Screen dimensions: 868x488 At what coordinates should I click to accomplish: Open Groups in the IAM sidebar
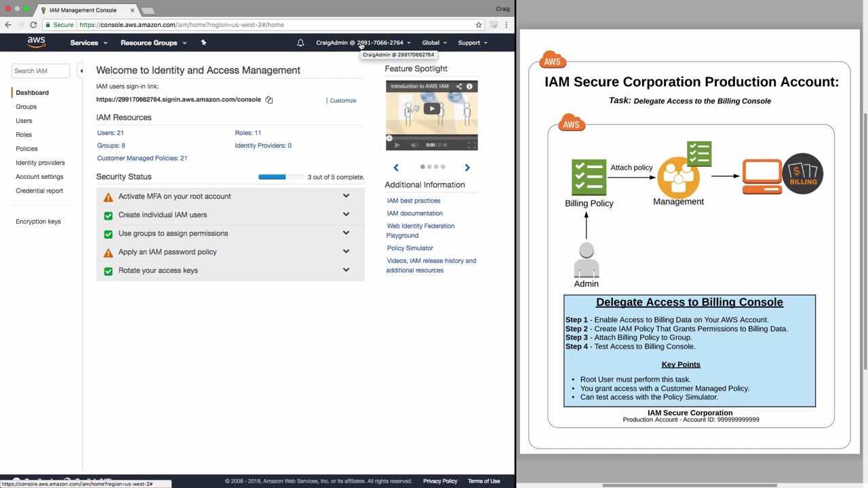26,107
